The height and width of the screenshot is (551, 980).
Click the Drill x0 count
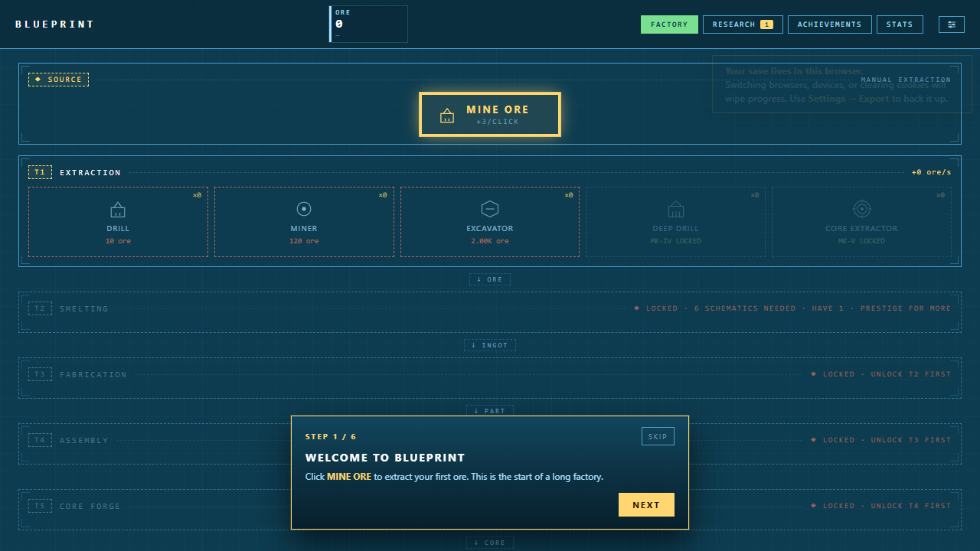coord(197,195)
